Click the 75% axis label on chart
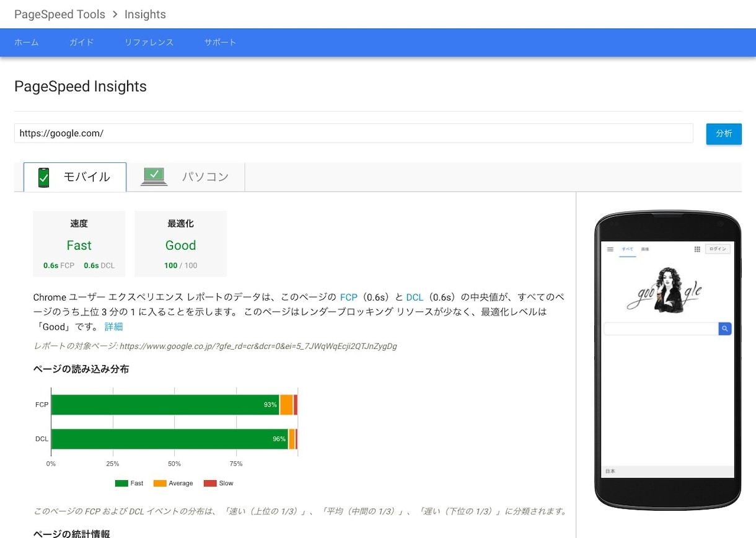 click(236, 464)
